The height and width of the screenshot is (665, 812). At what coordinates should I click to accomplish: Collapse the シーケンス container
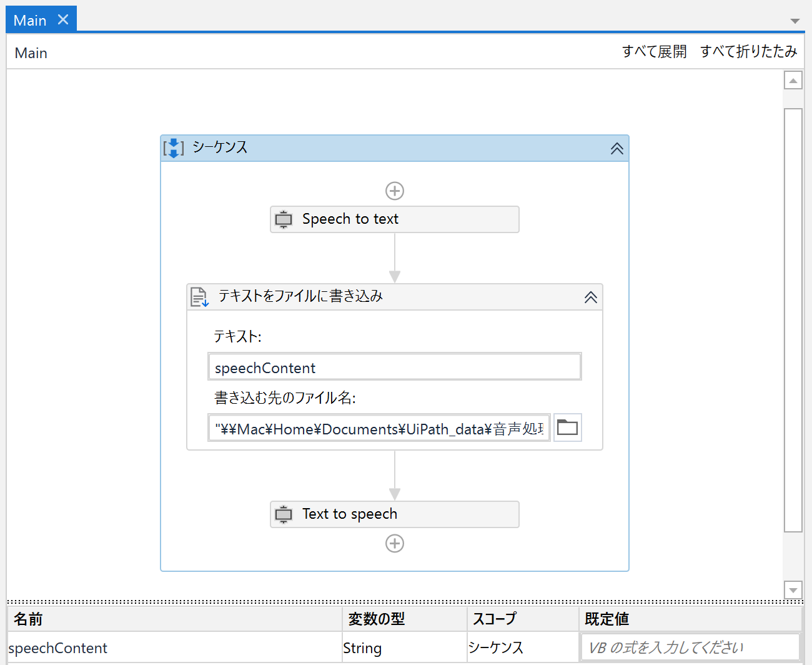coord(616,148)
